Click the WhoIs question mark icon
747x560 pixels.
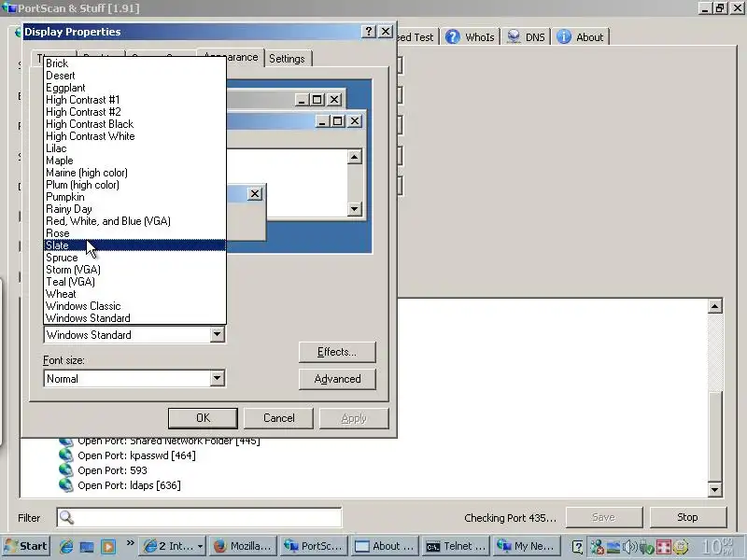[x=453, y=37]
